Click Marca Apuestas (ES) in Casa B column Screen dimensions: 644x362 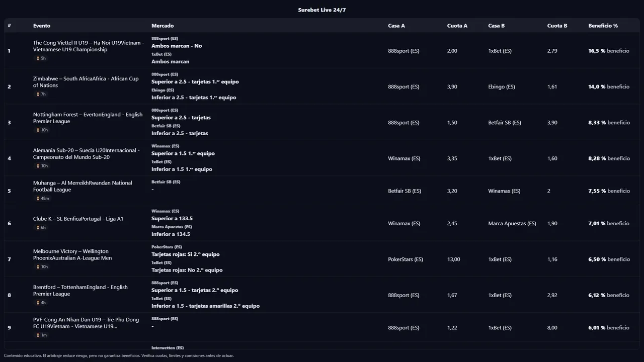pyautogui.click(x=512, y=224)
